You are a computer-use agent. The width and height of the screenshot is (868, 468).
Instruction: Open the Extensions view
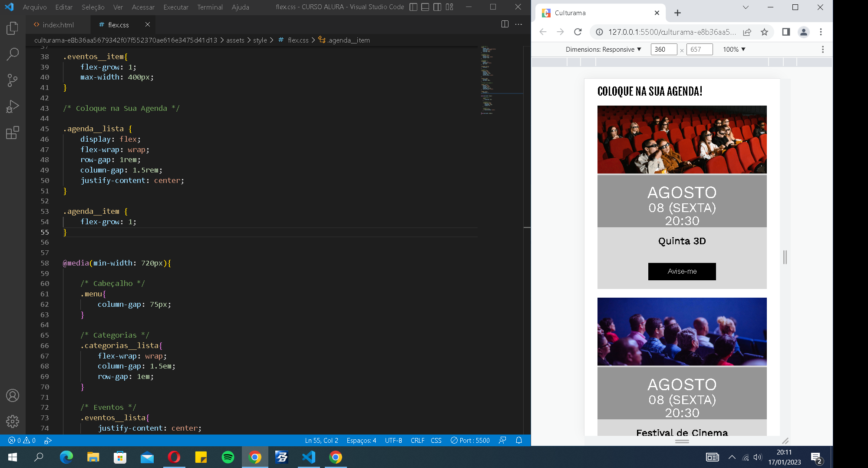(13, 133)
